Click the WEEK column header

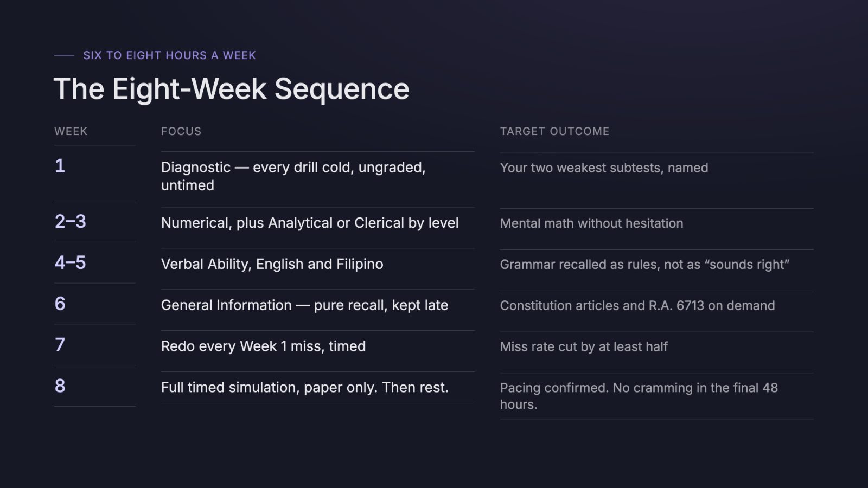pos(71,131)
